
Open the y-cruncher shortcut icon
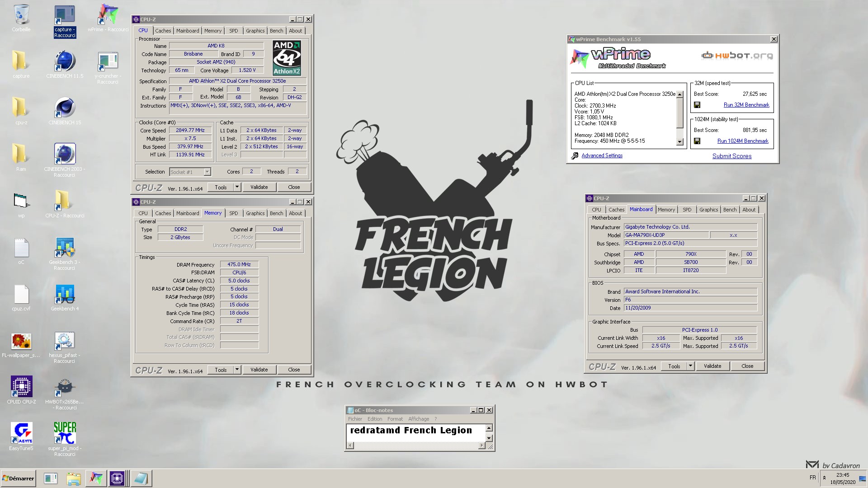coord(108,68)
